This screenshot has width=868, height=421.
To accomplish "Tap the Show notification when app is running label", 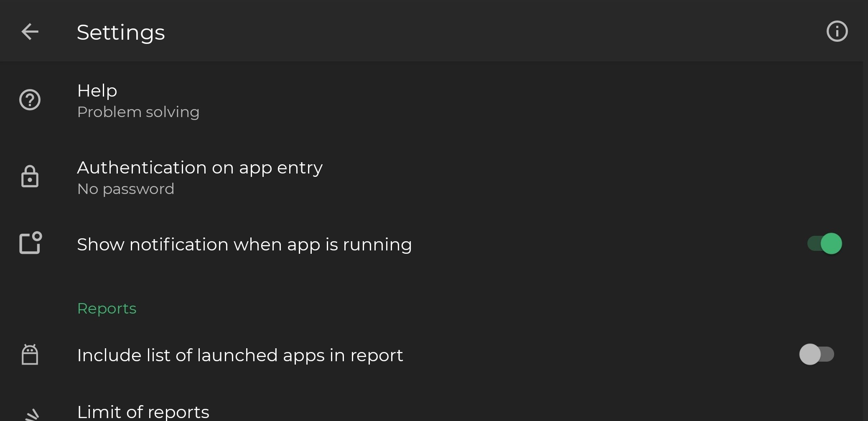I will pyautogui.click(x=244, y=245).
